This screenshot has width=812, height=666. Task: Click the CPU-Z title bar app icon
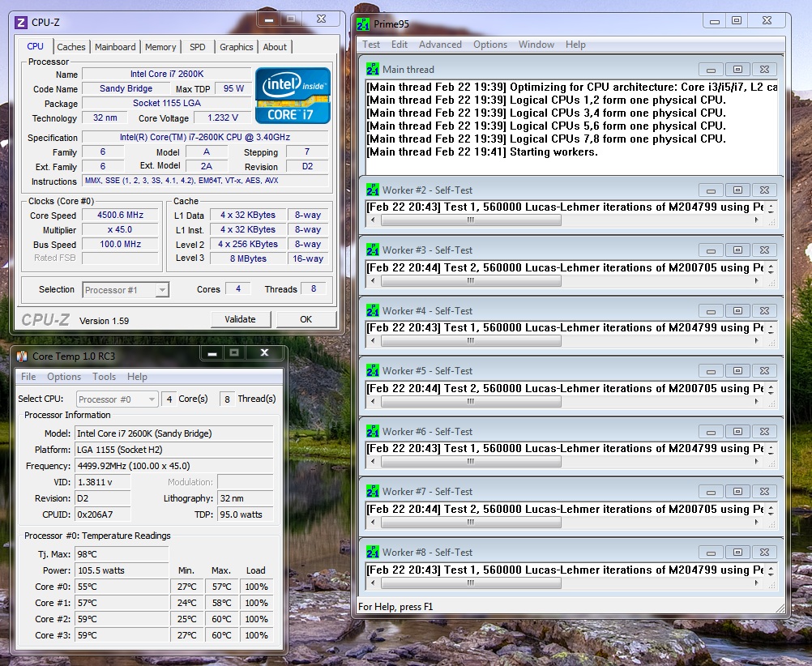tap(21, 22)
